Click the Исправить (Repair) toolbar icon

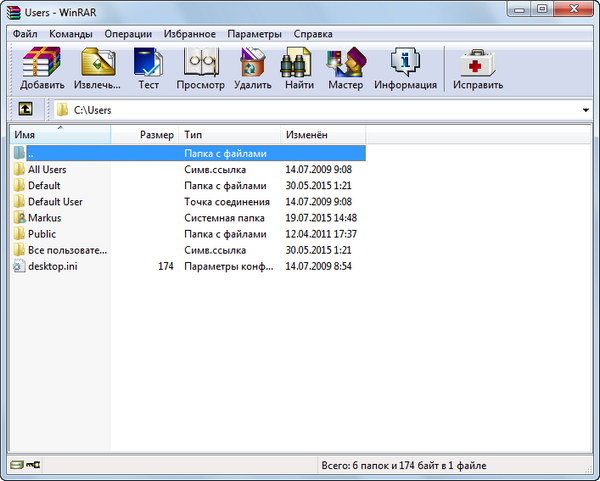[477, 68]
